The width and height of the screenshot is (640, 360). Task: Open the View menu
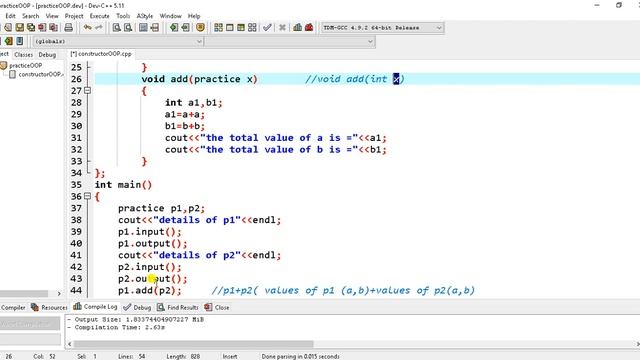point(52,16)
